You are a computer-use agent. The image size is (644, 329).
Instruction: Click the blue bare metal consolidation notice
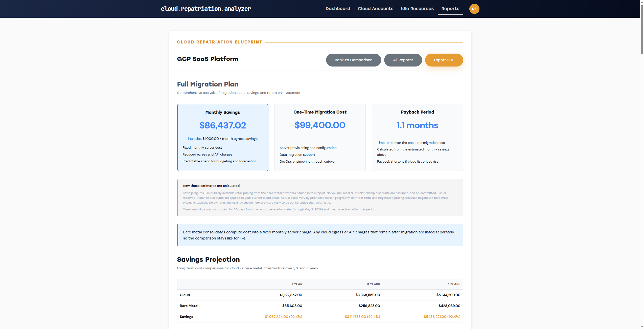tap(320, 235)
